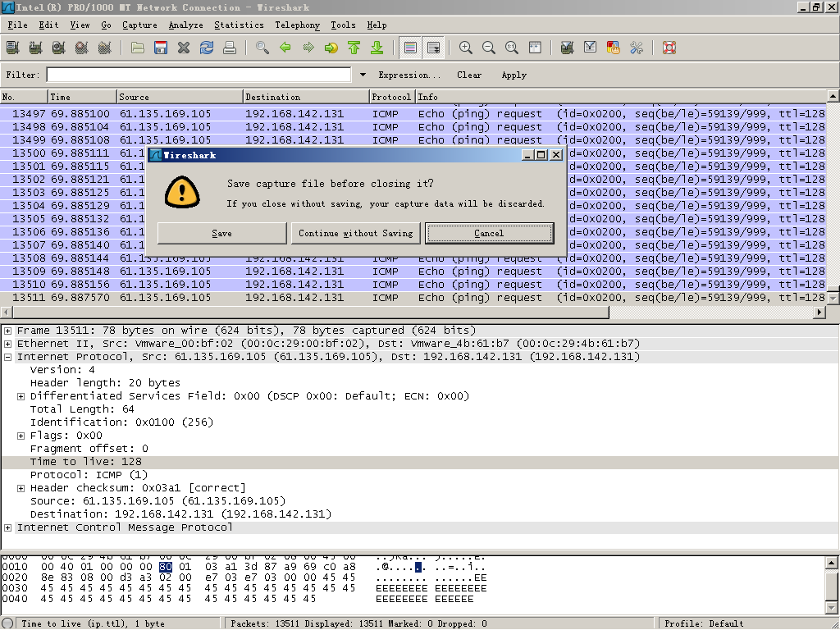Restart the running capture via toolbar

point(105,48)
